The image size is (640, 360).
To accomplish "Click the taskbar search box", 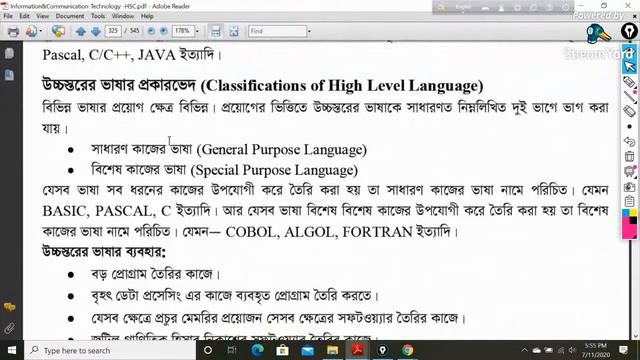I will tap(110, 350).
